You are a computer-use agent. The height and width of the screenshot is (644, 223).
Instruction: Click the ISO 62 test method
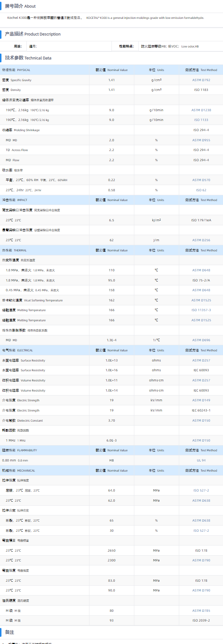201,190
